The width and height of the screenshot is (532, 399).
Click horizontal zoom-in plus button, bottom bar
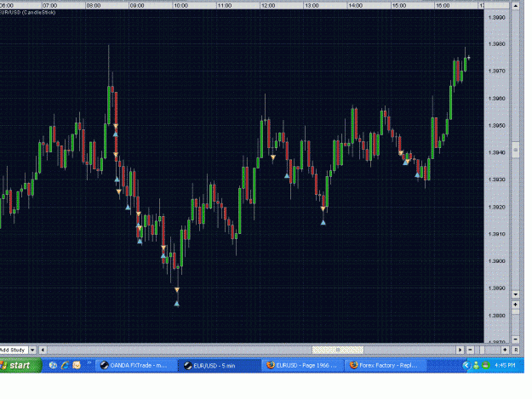click(505, 350)
